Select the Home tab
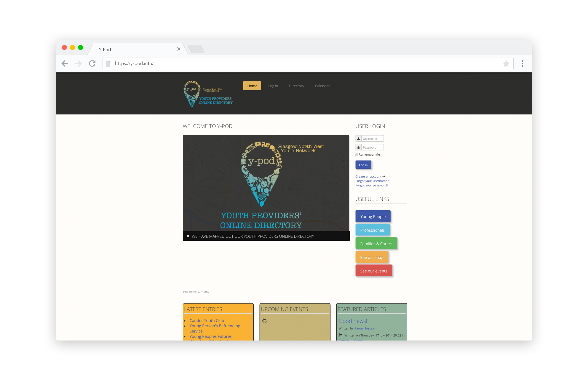Screen dimensions: 588x380 click(252, 86)
